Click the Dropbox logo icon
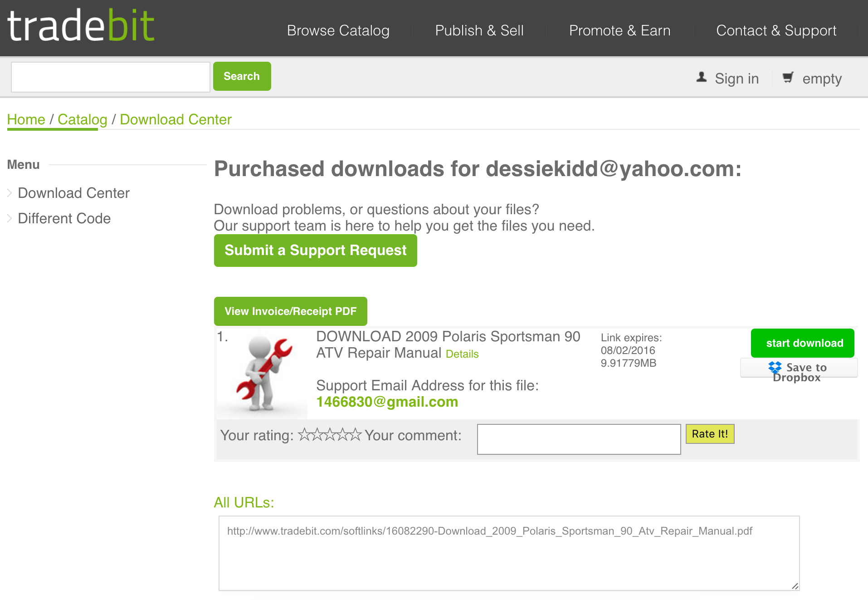 click(x=775, y=367)
